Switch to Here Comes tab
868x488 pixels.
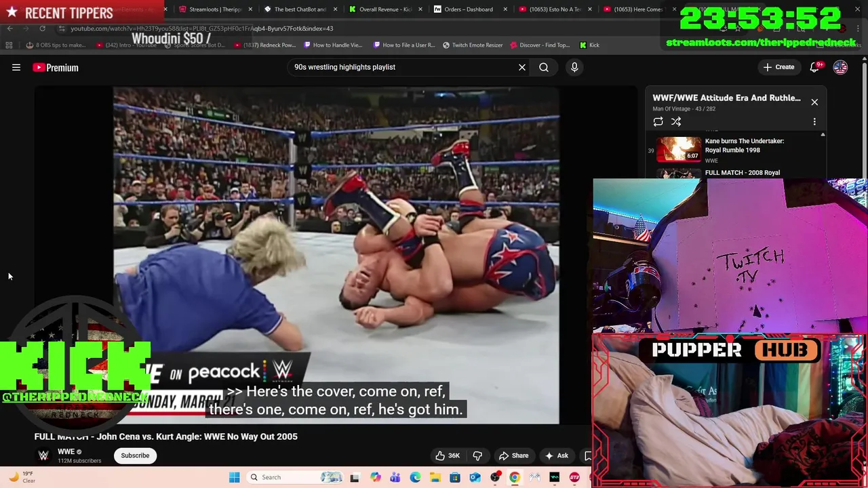[x=637, y=9]
